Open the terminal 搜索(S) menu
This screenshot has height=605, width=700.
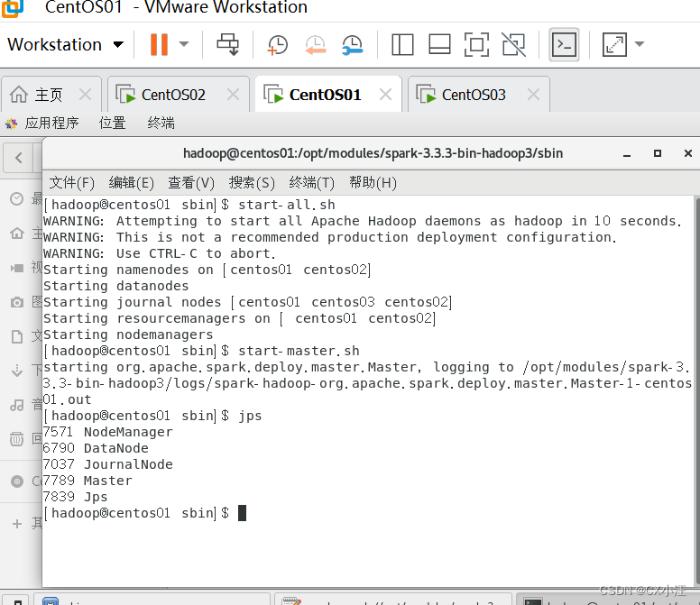[252, 183]
